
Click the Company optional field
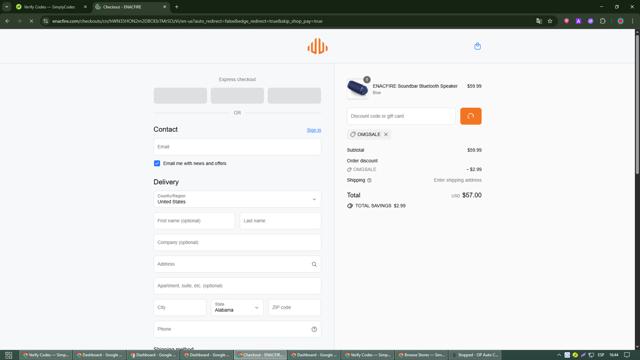pyautogui.click(x=237, y=242)
